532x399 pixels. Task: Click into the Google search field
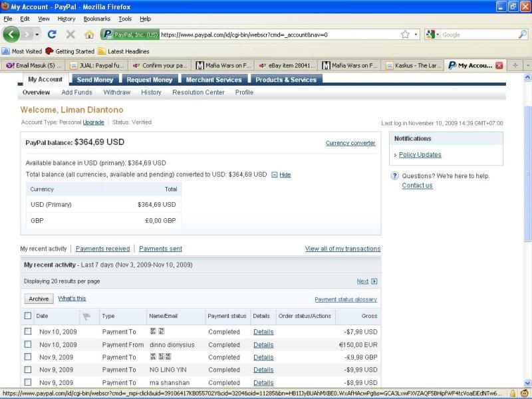click(x=479, y=35)
